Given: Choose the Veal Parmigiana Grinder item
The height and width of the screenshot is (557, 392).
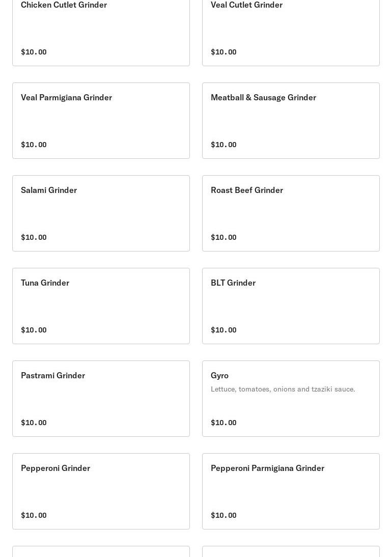Looking at the screenshot, I should (x=101, y=120).
